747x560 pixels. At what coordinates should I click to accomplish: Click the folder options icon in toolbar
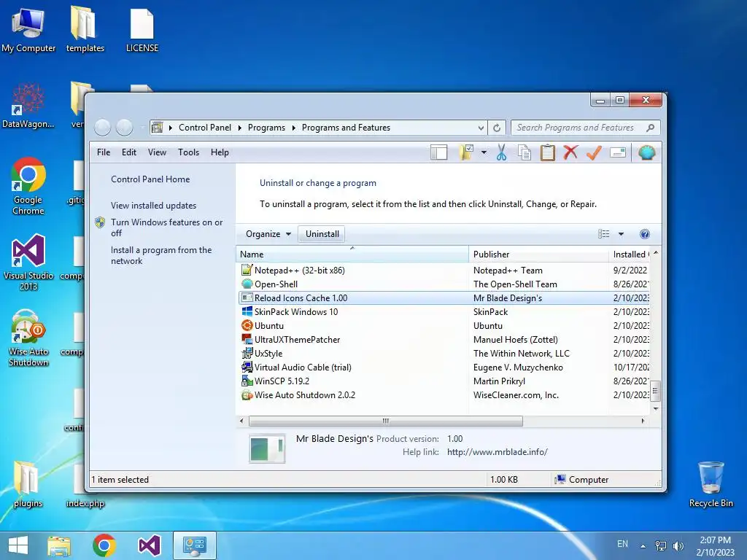coord(466,152)
